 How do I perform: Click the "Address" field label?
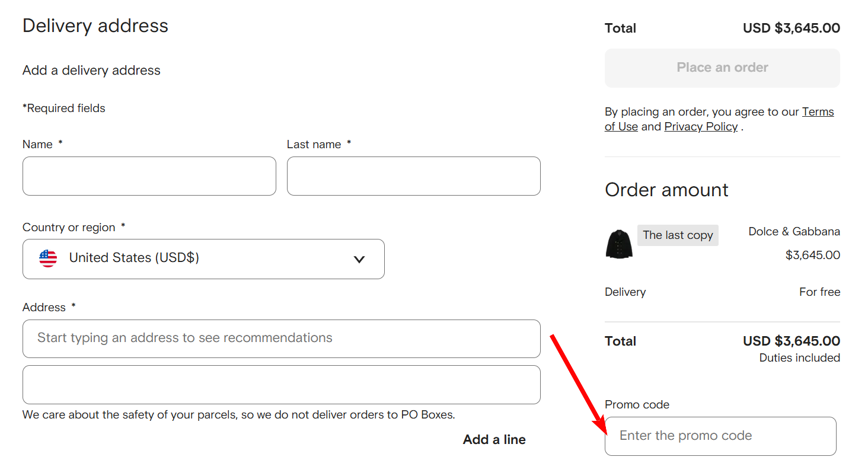44,308
